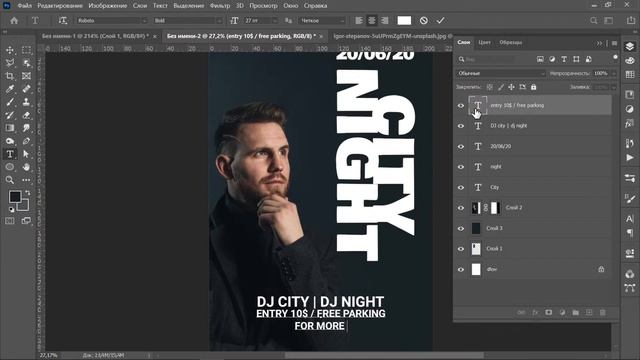Open the layer fill dropdown arrow
Viewport: 640px width, 360px height.
point(613,87)
